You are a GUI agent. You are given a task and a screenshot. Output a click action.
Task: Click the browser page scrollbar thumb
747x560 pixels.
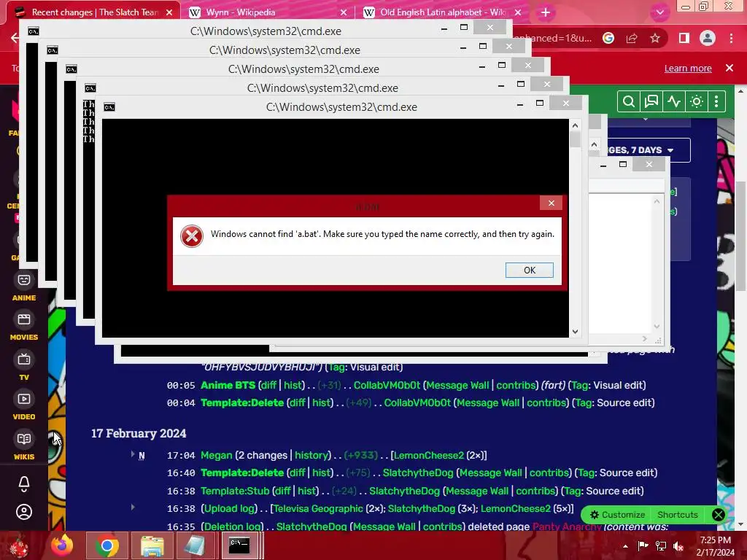tap(740, 236)
